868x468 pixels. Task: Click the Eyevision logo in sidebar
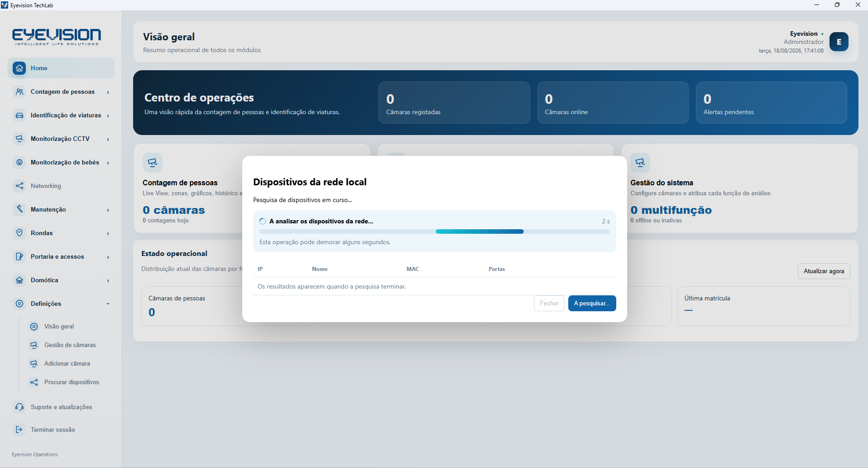(57, 37)
